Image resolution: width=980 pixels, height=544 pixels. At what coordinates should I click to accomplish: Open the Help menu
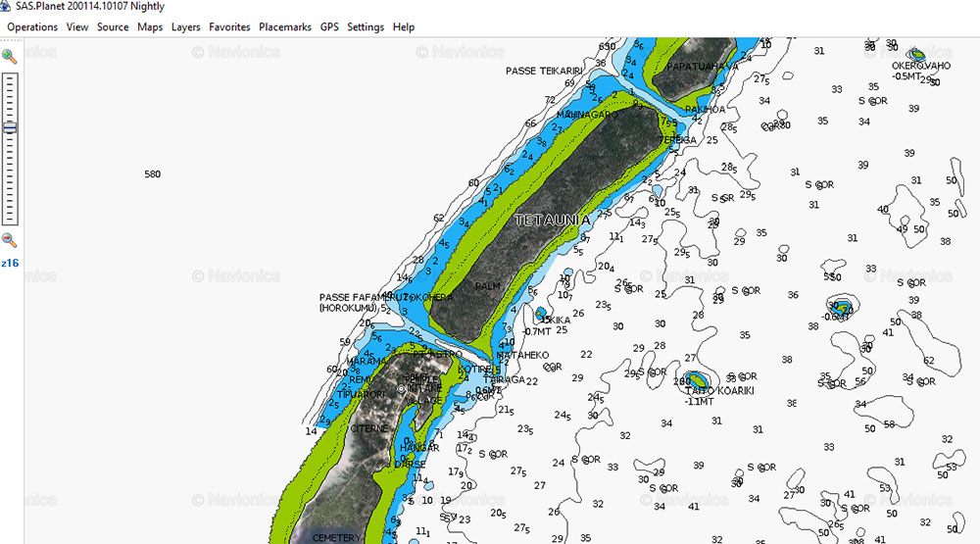[404, 27]
